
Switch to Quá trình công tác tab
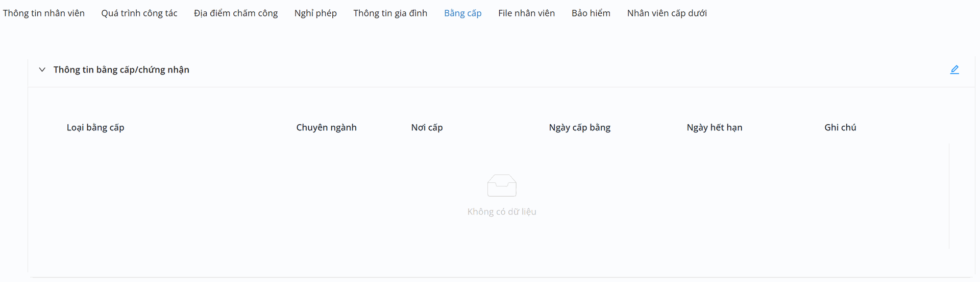point(139,13)
